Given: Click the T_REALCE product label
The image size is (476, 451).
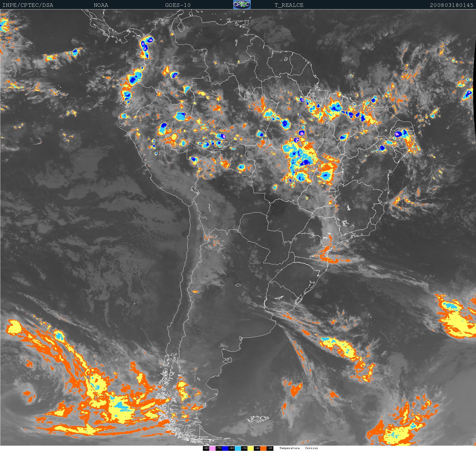Looking at the screenshot, I should [x=289, y=5].
